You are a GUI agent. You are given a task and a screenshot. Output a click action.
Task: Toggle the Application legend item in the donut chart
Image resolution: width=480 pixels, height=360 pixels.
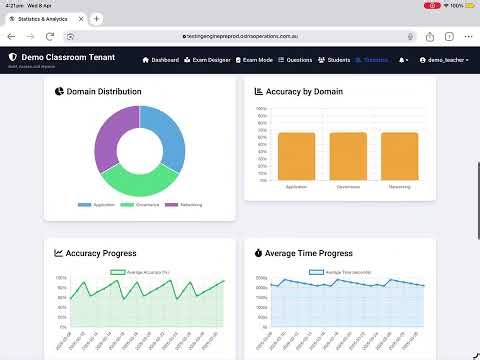click(x=96, y=205)
